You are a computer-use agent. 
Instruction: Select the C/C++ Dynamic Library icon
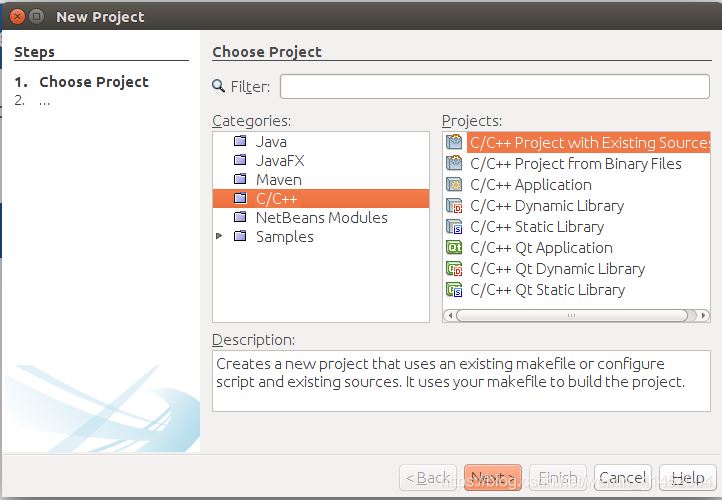click(454, 206)
